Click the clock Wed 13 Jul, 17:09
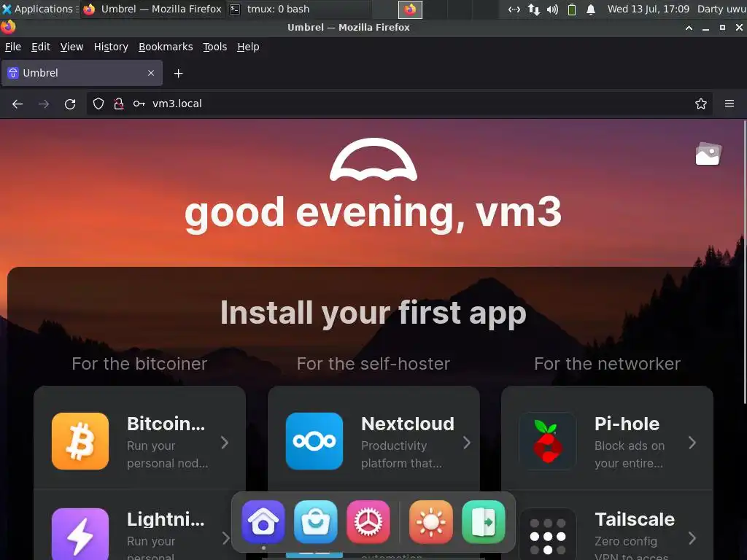 649,9
